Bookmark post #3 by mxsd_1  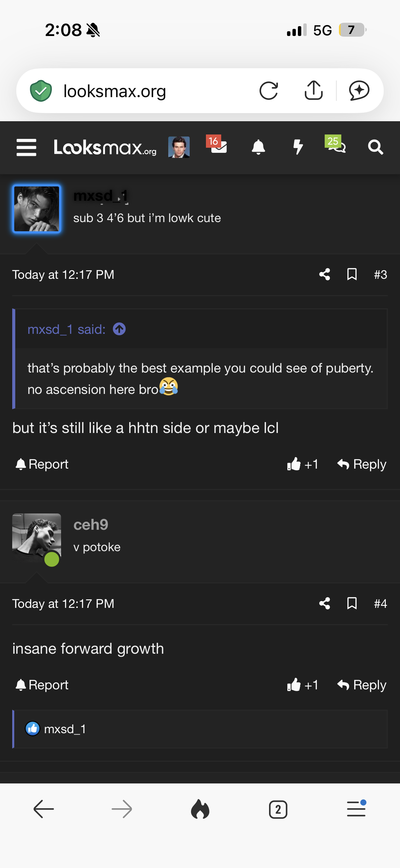pyautogui.click(x=352, y=274)
